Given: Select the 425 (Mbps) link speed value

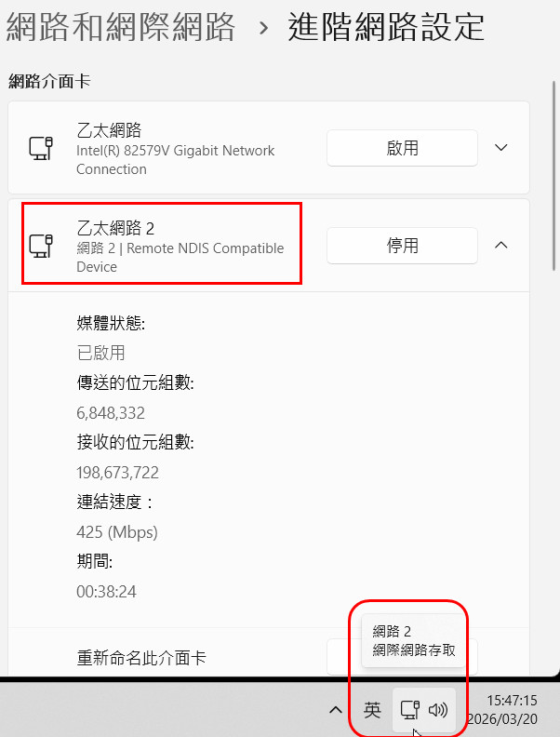Looking at the screenshot, I should pyautogui.click(x=117, y=532).
